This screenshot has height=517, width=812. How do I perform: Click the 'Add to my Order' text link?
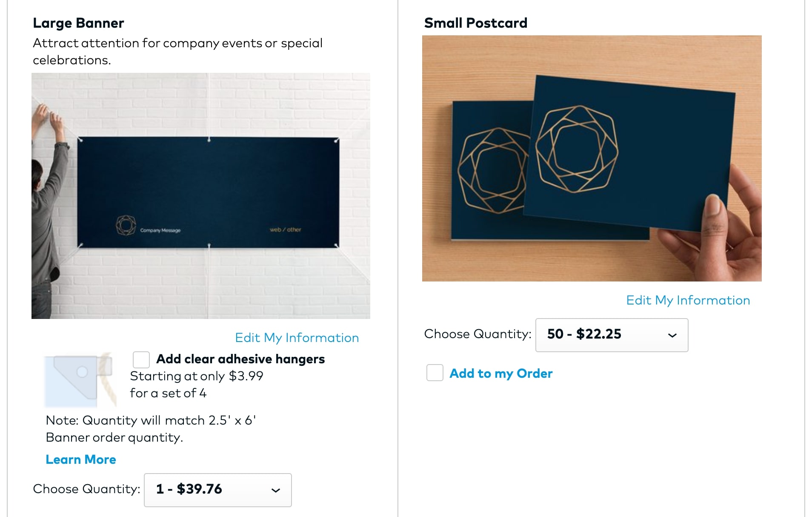click(501, 373)
